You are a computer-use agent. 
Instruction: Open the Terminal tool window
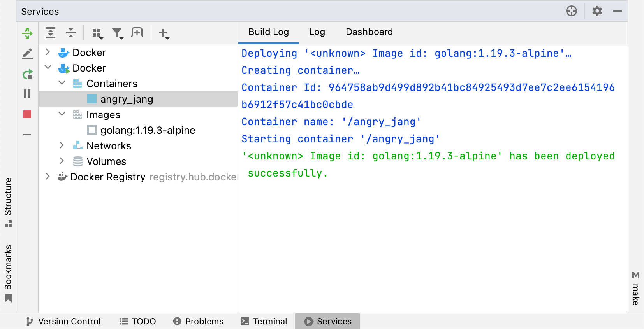[264, 321]
